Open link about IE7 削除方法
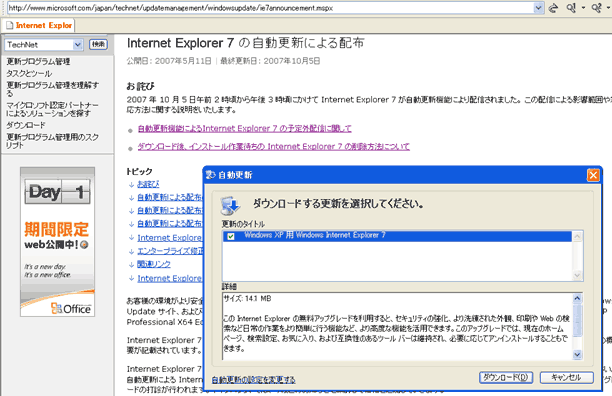This screenshot has width=612, height=396. click(274, 146)
